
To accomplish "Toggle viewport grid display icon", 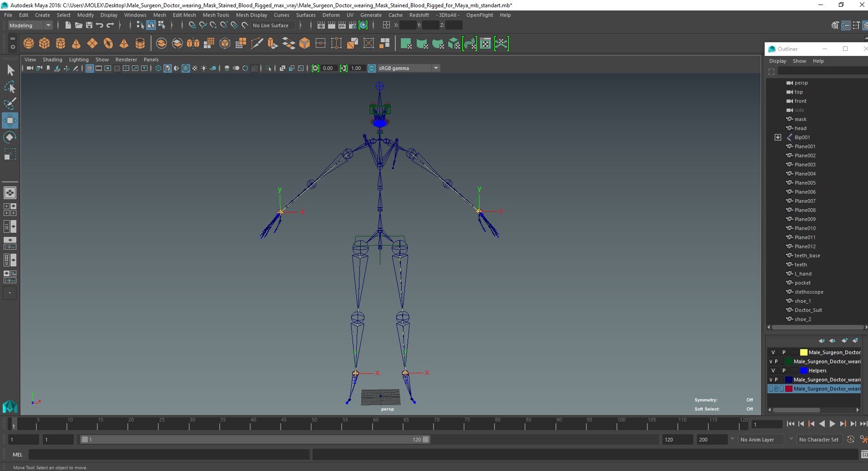I will [90, 68].
